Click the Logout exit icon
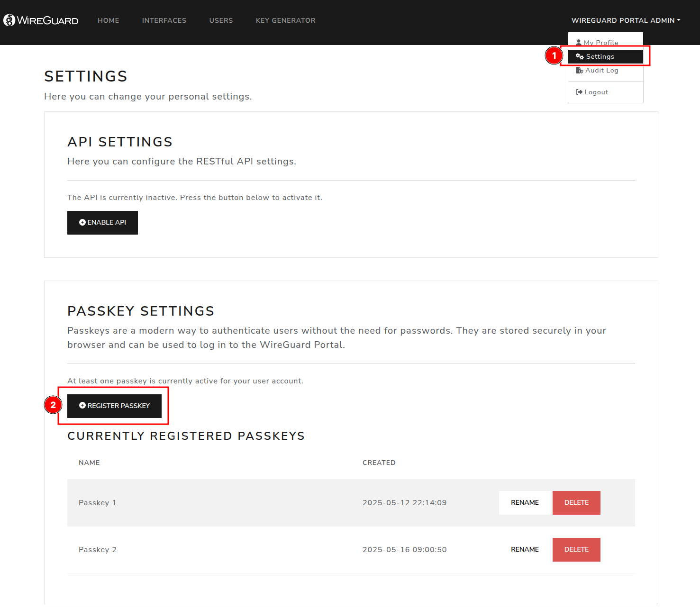 pos(579,92)
